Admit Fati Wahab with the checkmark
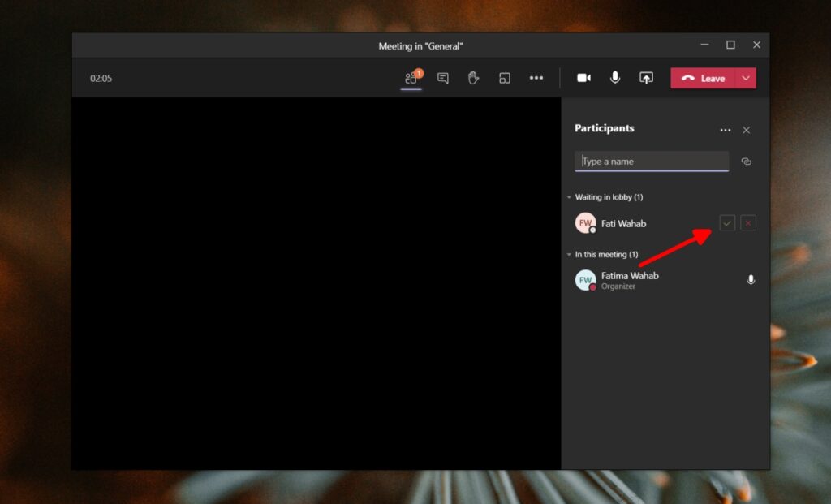The image size is (831, 504). [x=727, y=222]
